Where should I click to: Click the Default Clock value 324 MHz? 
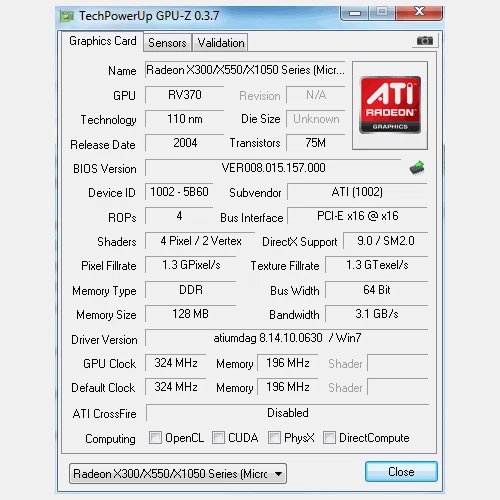[176, 387]
